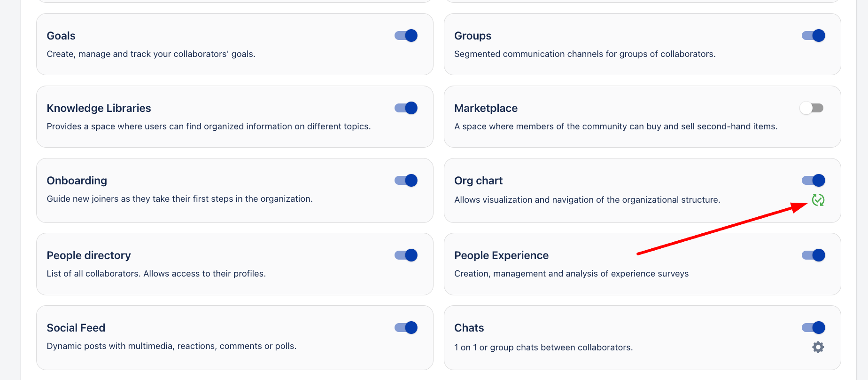Viewport: 868px width, 380px height.
Task: Turn off the Groups toggle
Action: pos(814,36)
